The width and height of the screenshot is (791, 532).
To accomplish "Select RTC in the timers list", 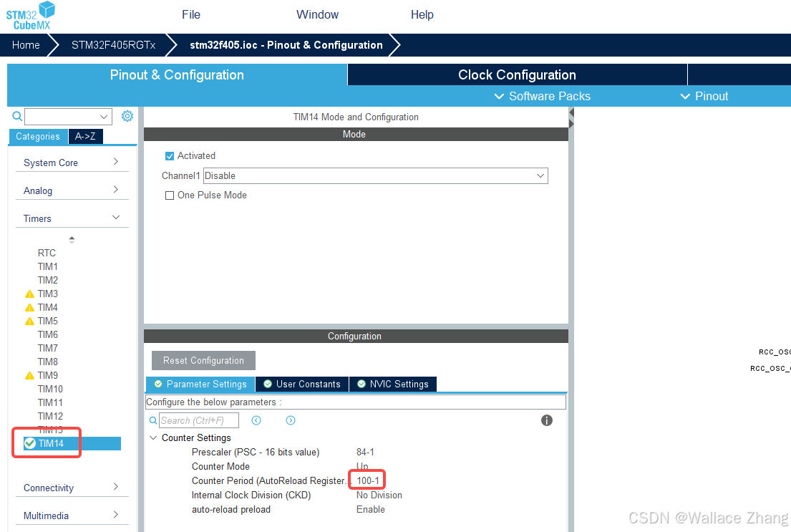I will click(47, 253).
